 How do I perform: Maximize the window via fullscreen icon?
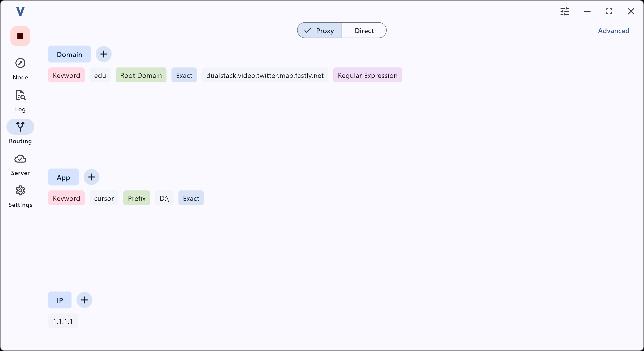point(609,11)
